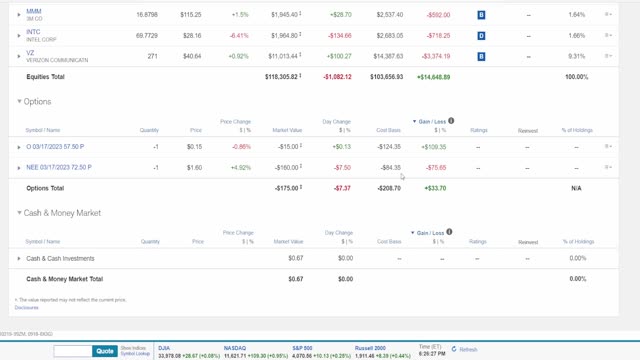Click the B rating badge for VZ
Viewport: 640px width, 360px height.
481,56
